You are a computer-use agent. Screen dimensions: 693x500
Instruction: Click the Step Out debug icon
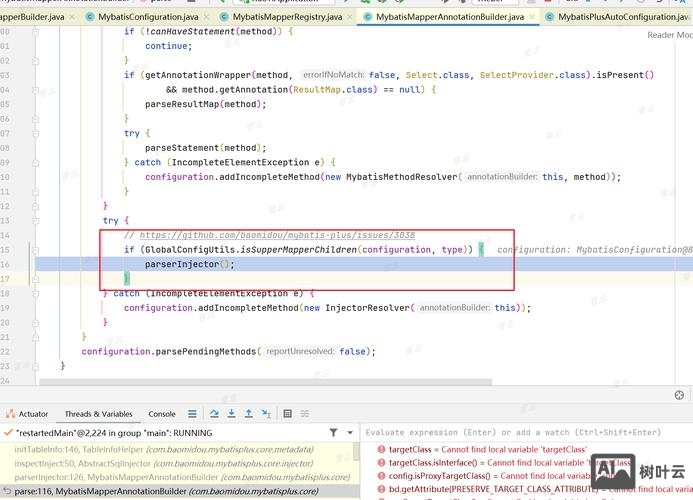tap(249, 413)
